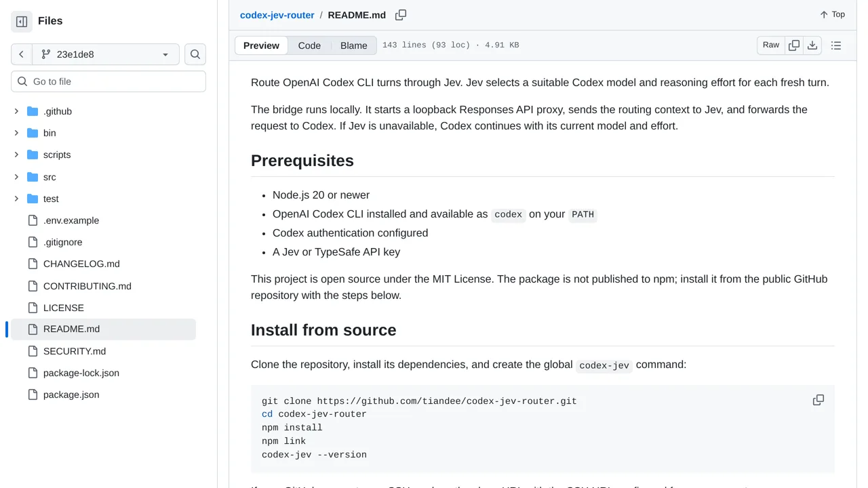
Task: Switch to the Blame tab
Action: click(354, 45)
